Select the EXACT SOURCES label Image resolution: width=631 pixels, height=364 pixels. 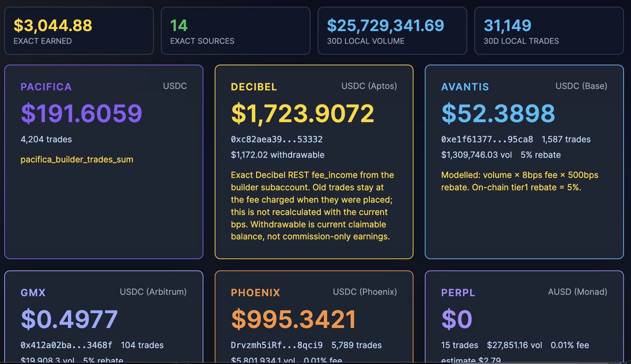click(x=202, y=41)
